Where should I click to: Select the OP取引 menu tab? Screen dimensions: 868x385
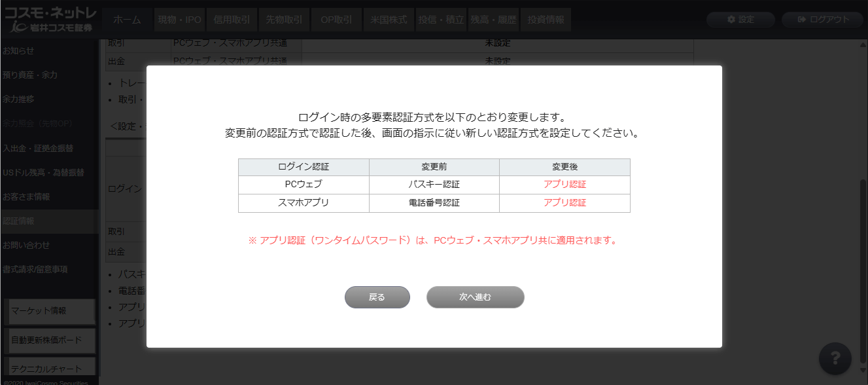click(x=336, y=20)
